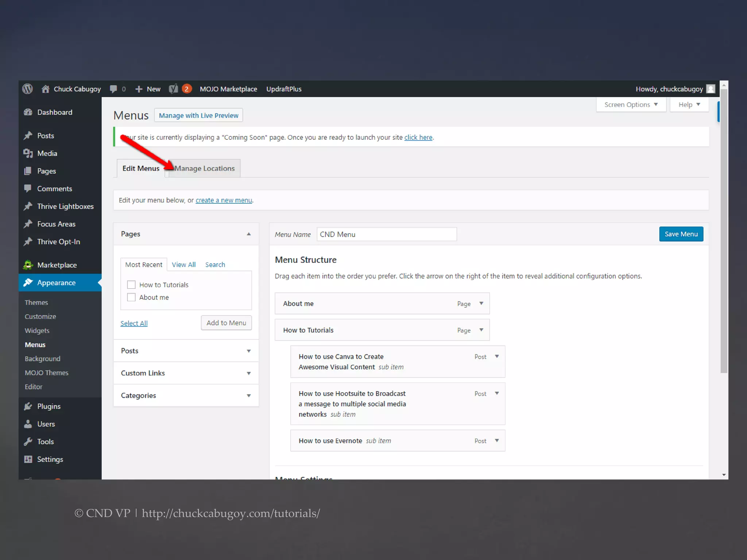The width and height of the screenshot is (747, 560).
Task: Click the Select All link
Action: click(x=134, y=323)
